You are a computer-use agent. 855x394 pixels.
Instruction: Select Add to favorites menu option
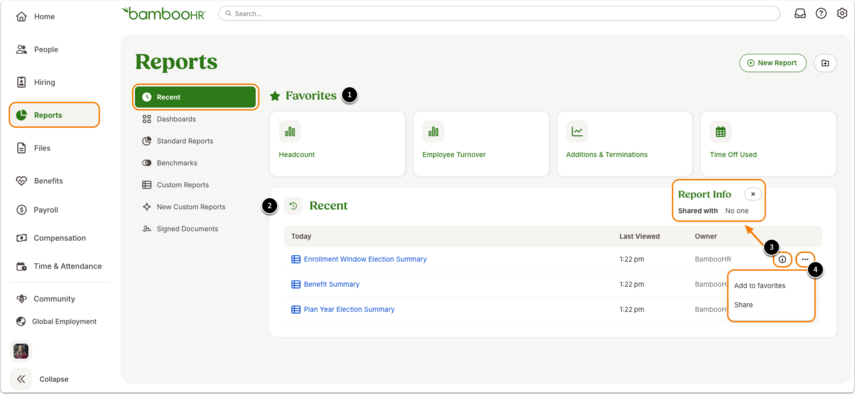(760, 286)
